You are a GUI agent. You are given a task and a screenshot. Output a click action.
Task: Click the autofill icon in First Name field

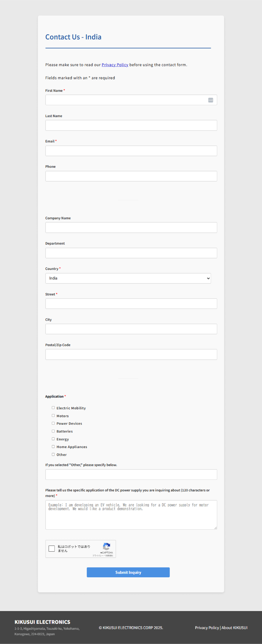point(211,100)
